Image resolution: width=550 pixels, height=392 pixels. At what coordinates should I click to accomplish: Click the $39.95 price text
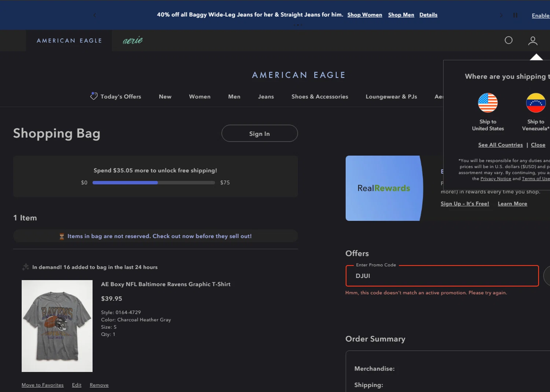pyautogui.click(x=111, y=299)
